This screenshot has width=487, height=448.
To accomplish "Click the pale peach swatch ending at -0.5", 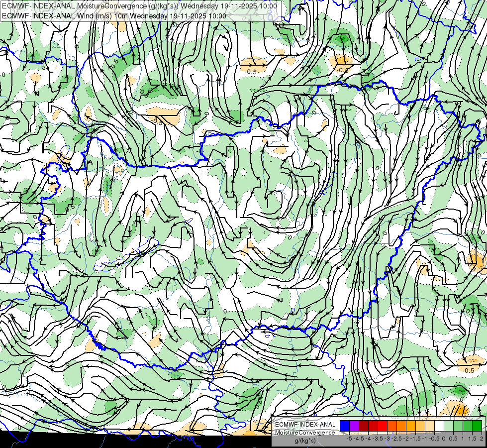I will [x=430, y=426].
